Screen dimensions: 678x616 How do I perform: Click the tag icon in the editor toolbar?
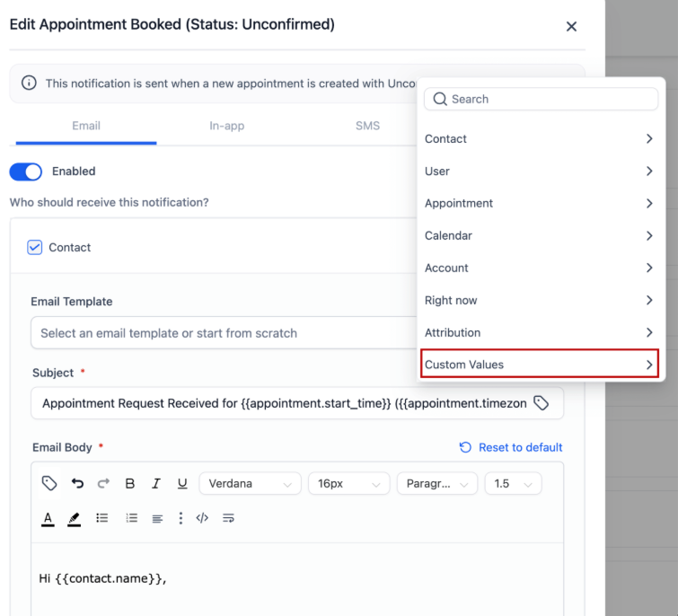[49, 483]
